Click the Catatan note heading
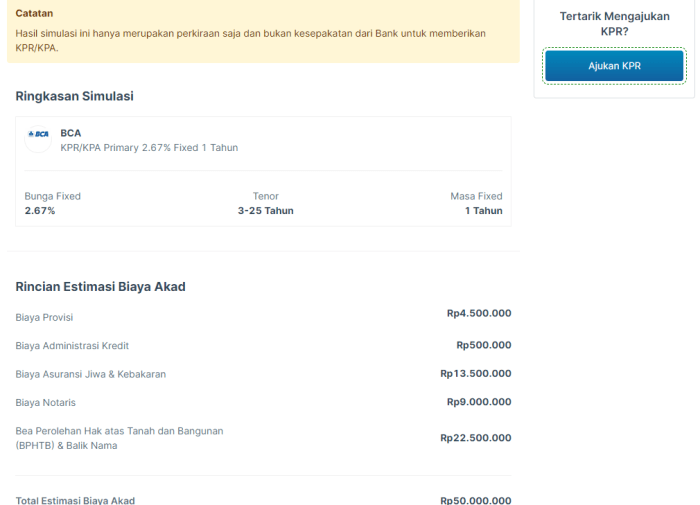 coord(35,14)
